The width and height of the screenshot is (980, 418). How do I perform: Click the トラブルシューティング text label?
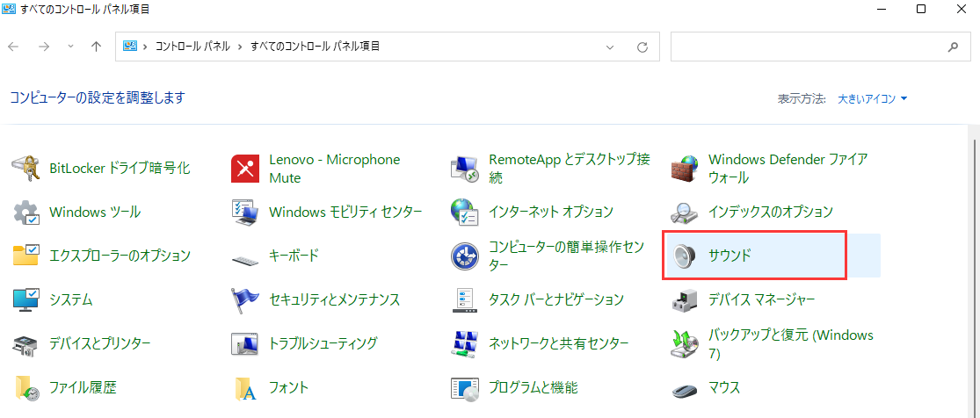(323, 343)
